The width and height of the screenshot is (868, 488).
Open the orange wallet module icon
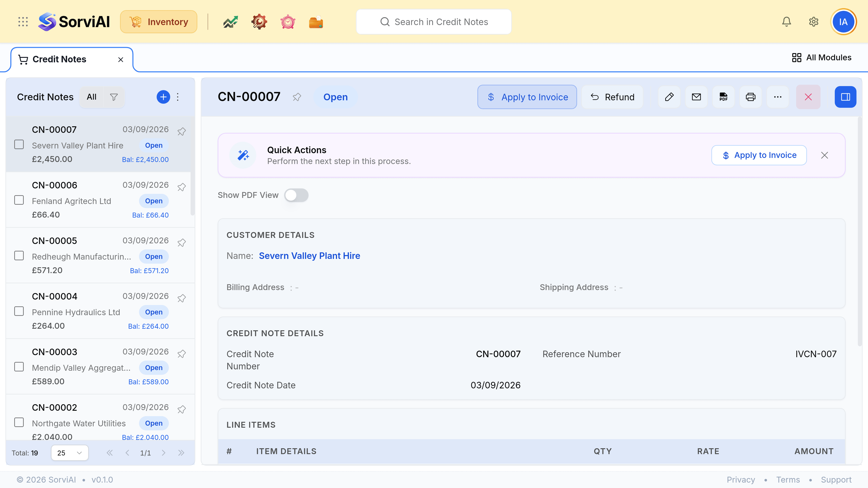(316, 22)
